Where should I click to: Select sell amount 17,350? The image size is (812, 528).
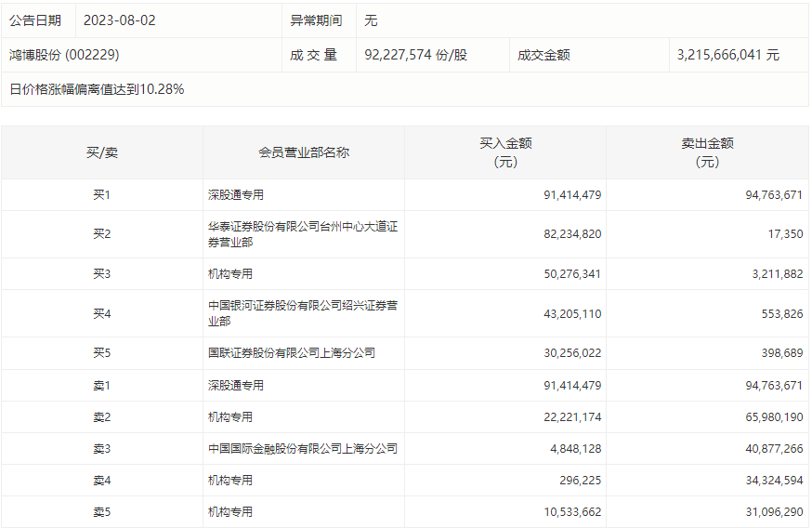pos(785,234)
